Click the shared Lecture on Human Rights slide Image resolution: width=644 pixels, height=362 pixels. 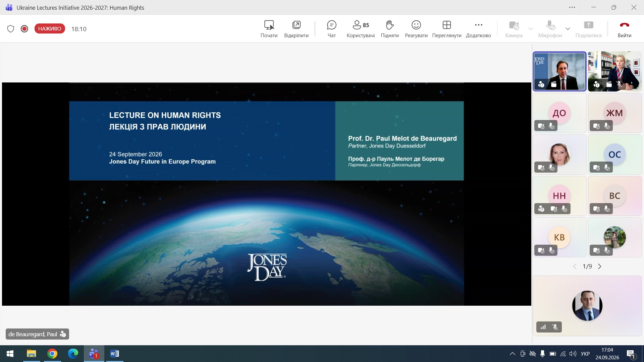pos(266,194)
